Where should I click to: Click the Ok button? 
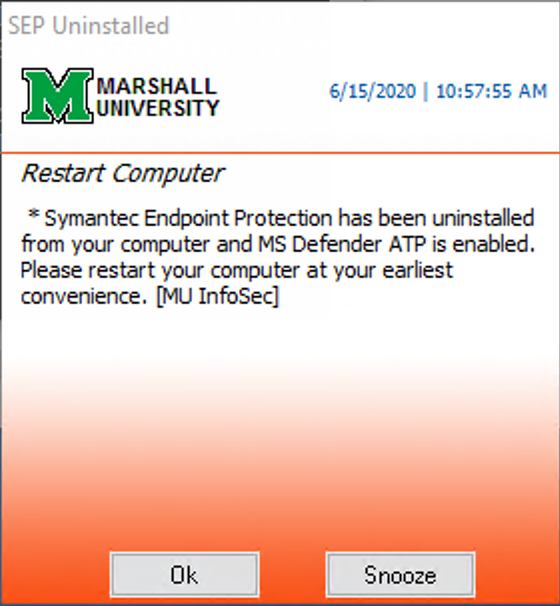[x=184, y=575]
